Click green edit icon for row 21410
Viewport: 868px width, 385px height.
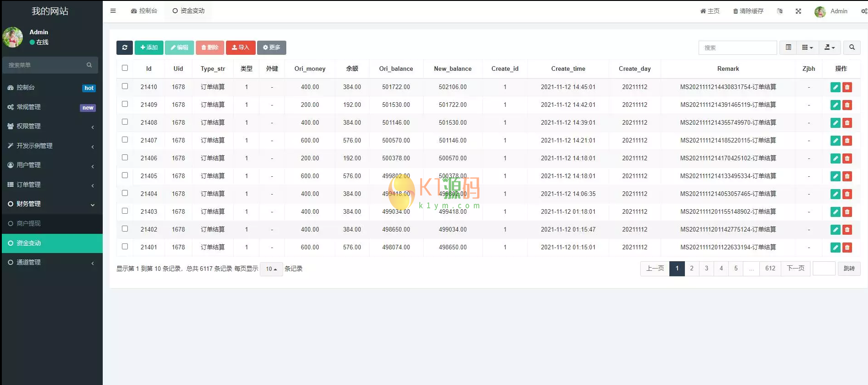835,87
